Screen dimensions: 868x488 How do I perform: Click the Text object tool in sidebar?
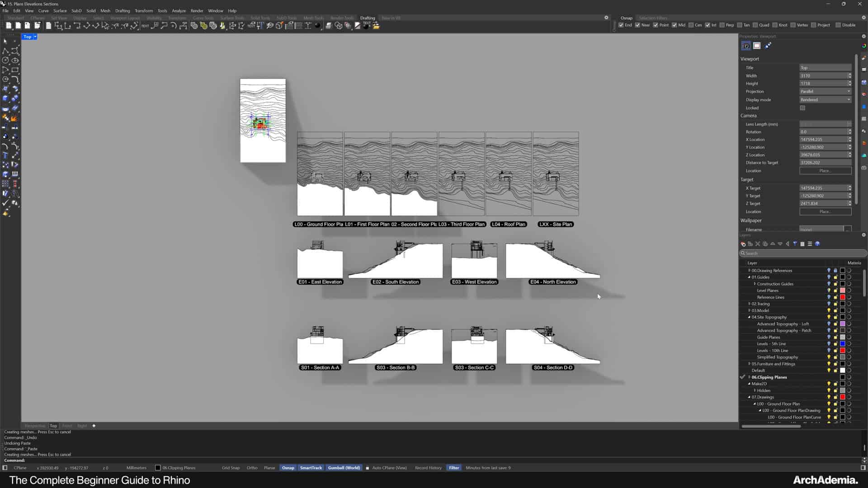pos(5,155)
